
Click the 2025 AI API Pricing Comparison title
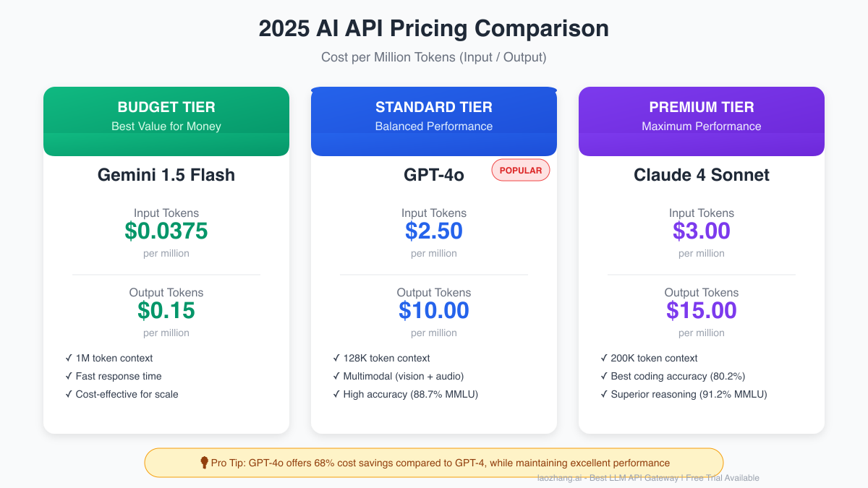tap(434, 29)
